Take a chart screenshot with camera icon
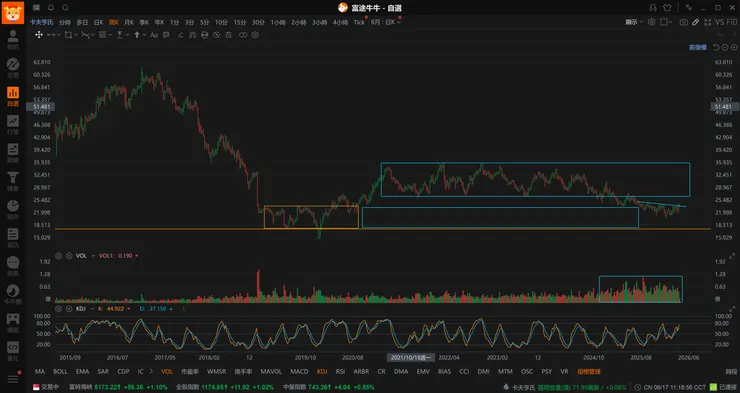 coord(683,22)
